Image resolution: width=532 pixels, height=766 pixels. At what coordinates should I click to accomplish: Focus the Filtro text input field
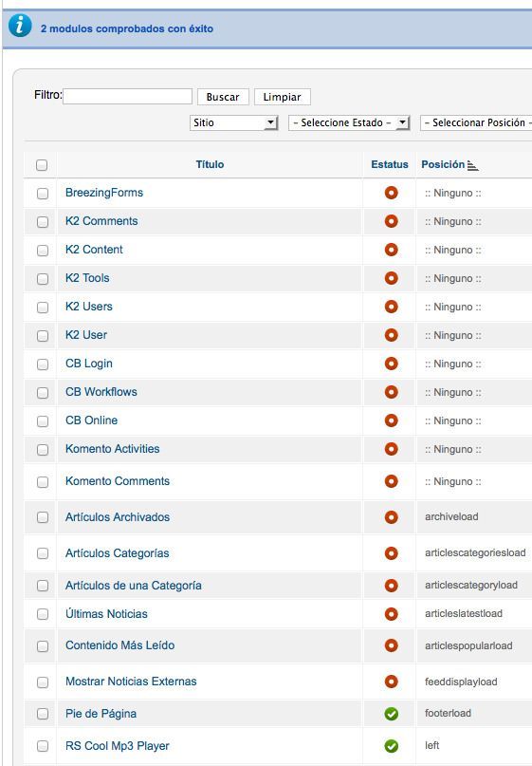[x=127, y=96]
